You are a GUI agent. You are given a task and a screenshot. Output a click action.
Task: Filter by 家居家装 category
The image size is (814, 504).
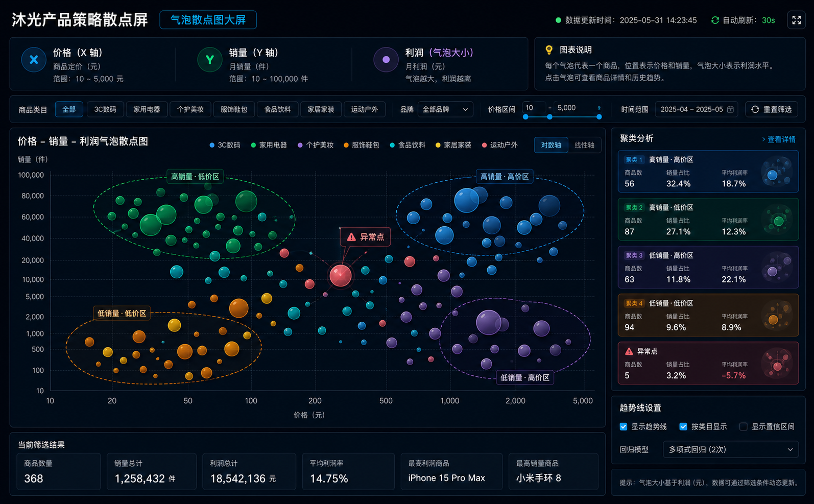pyautogui.click(x=321, y=109)
